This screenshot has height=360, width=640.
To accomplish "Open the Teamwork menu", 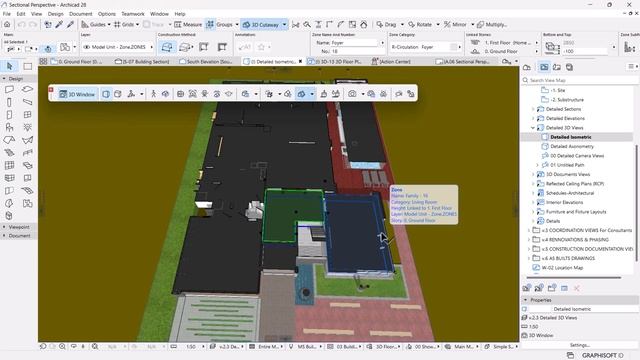I will 133,14.
